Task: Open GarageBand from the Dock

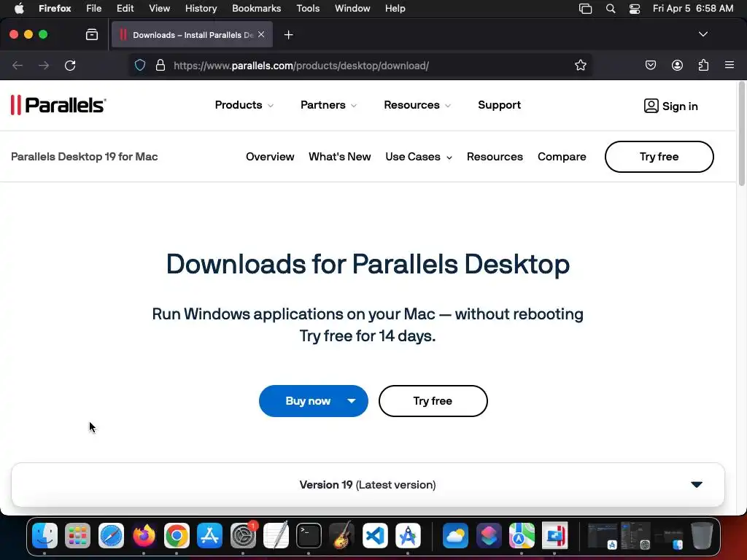Action: [x=341, y=536]
